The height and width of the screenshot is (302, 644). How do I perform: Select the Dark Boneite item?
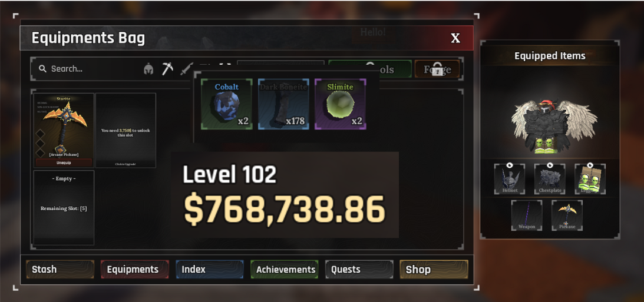[x=283, y=104]
